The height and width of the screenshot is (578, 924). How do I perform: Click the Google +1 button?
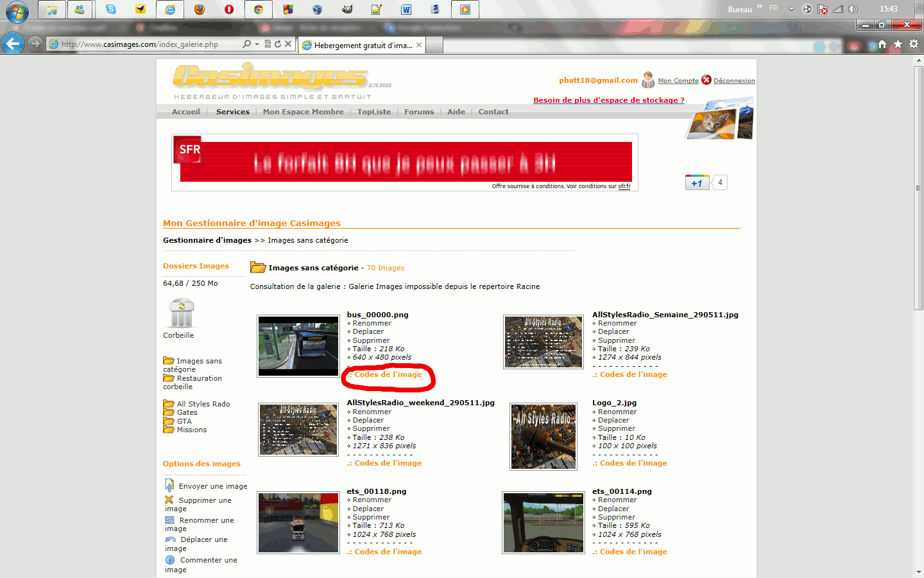click(x=697, y=182)
